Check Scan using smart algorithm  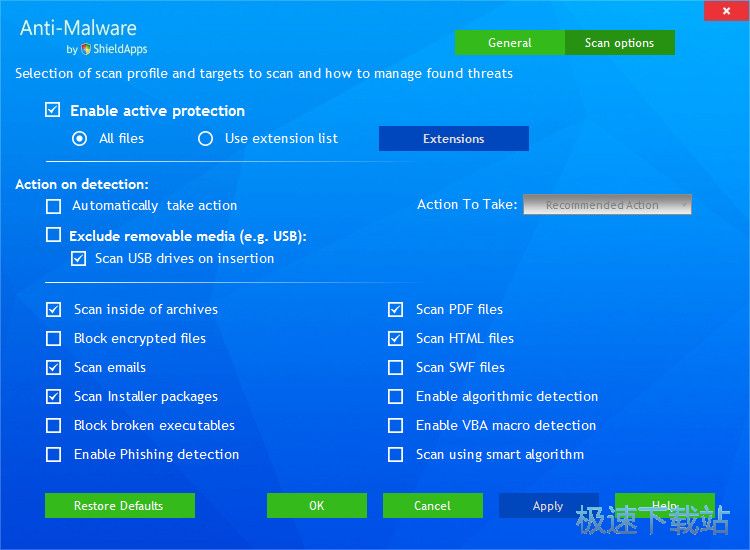point(396,455)
